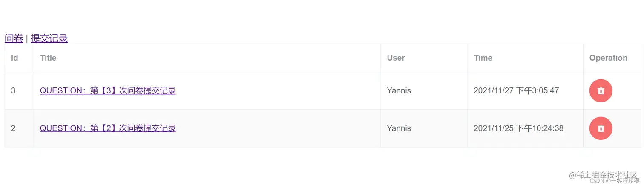
Task: Select the Id column header
Action: point(14,58)
